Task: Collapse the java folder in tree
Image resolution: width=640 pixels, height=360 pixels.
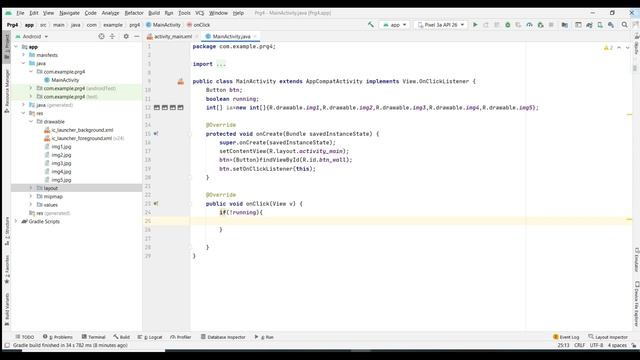Action: (23, 63)
